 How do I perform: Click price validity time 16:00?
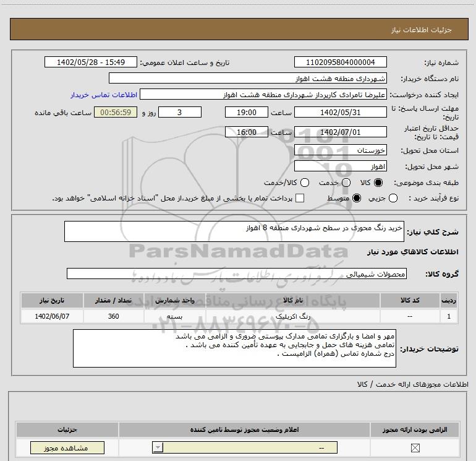coord(247,132)
